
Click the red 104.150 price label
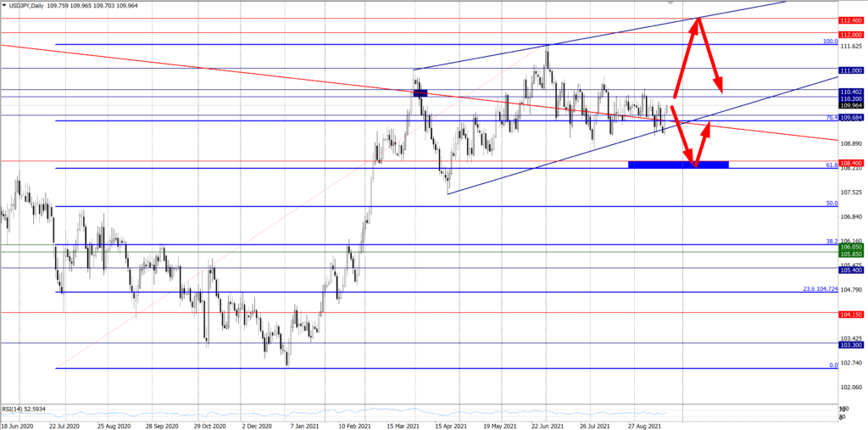[851, 314]
